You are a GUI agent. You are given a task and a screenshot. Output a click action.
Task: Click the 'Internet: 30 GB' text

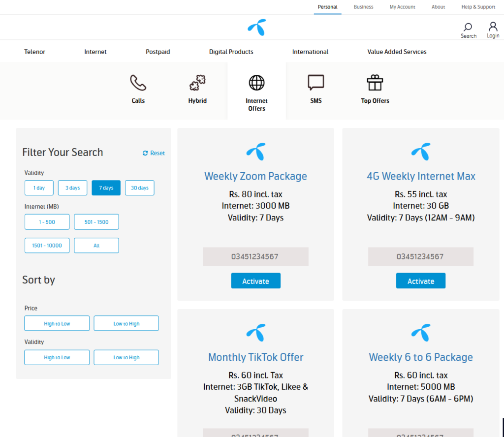(421, 206)
